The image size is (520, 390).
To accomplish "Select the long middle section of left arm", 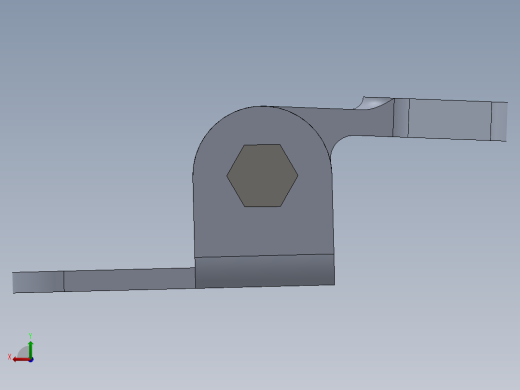I will 130,279.
